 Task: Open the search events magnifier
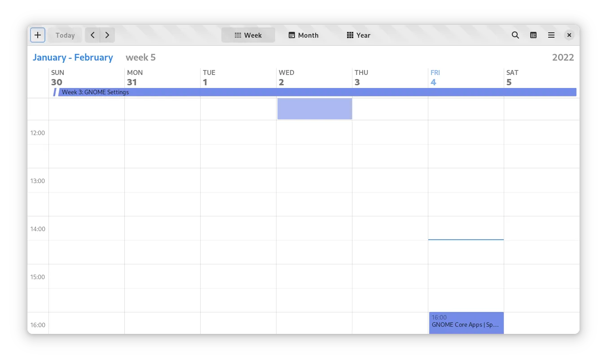click(515, 35)
